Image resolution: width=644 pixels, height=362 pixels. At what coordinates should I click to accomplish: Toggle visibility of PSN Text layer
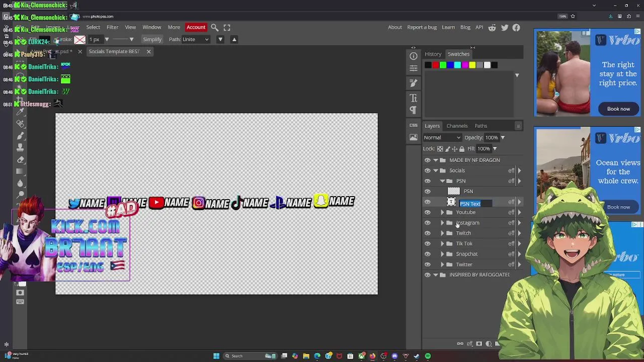coord(428,202)
